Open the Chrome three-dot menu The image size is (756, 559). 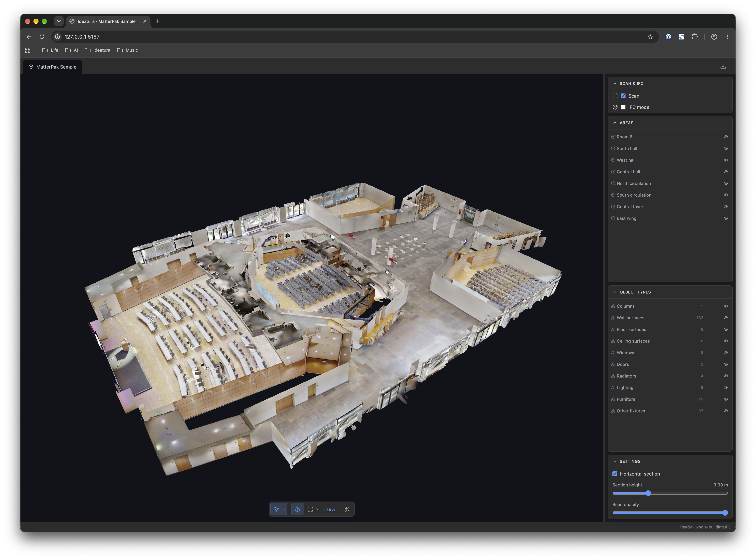tap(727, 37)
